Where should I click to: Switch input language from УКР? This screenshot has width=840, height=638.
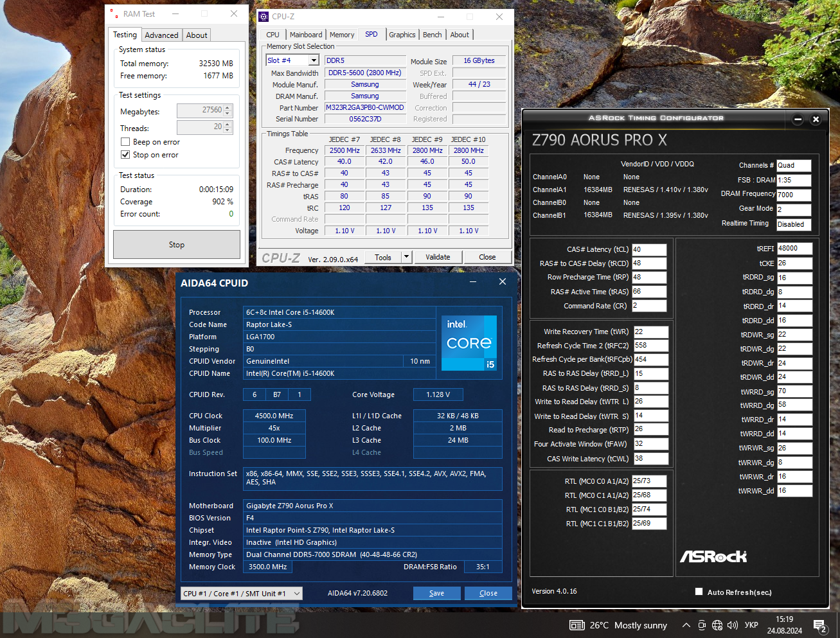pos(751,625)
